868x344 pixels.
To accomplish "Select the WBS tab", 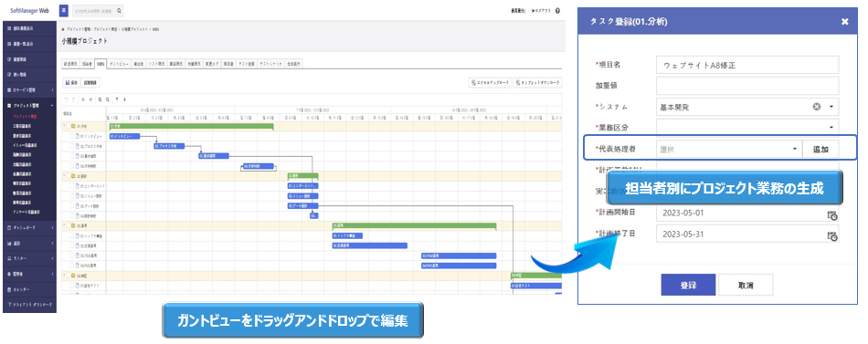I will (101, 64).
